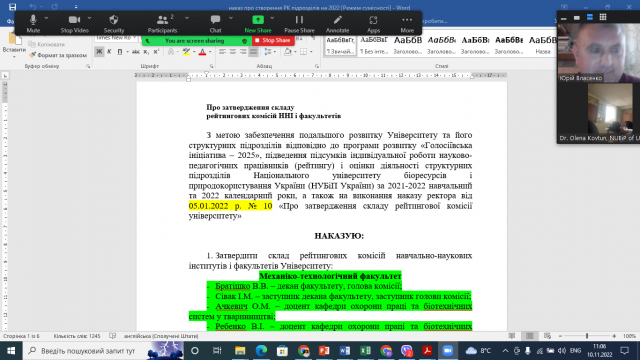Expand the Chat options arrow
The image size is (640, 360).
[x=231, y=18]
